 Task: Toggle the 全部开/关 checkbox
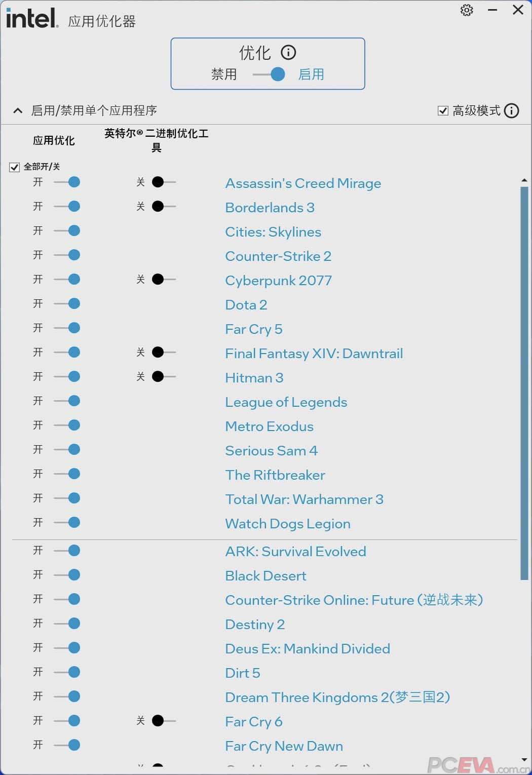click(x=14, y=167)
